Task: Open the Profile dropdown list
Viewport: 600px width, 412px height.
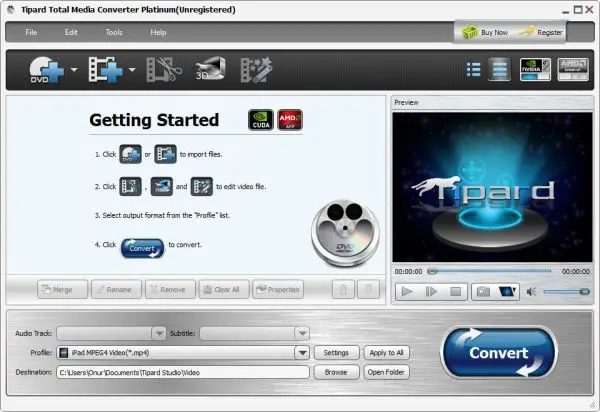Action: pos(302,353)
